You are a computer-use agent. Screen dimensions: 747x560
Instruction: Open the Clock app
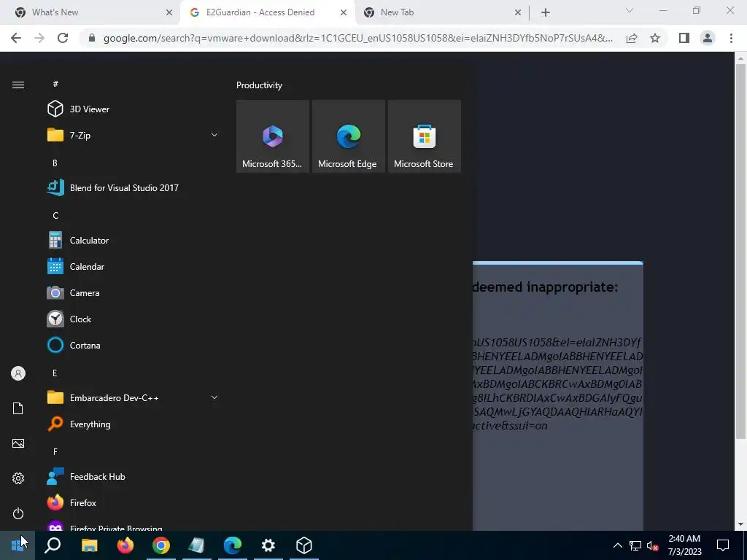133,319
